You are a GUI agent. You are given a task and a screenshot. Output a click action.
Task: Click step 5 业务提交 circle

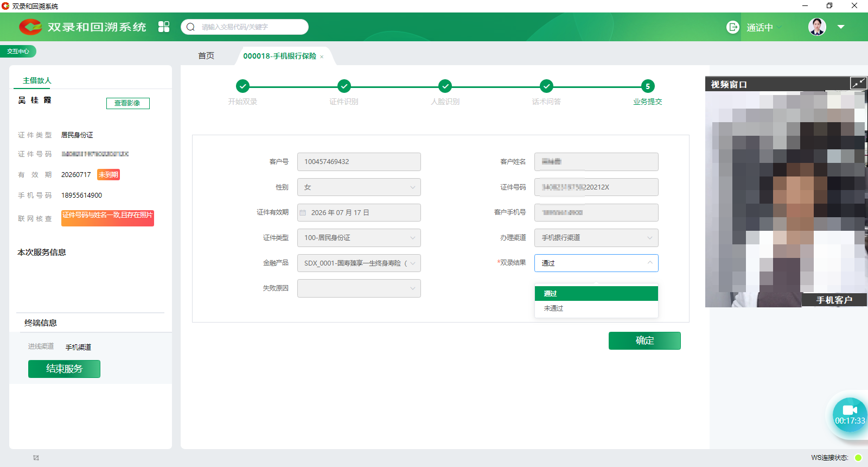point(647,86)
